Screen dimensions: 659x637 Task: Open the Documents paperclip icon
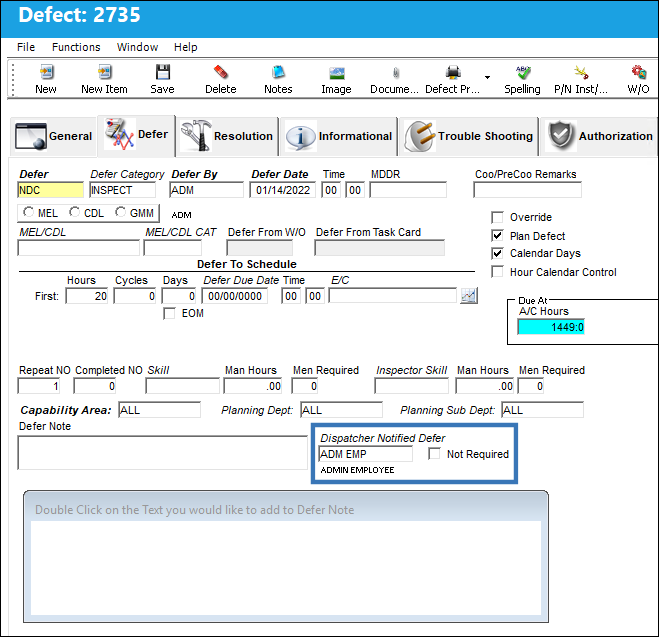point(395,73)
